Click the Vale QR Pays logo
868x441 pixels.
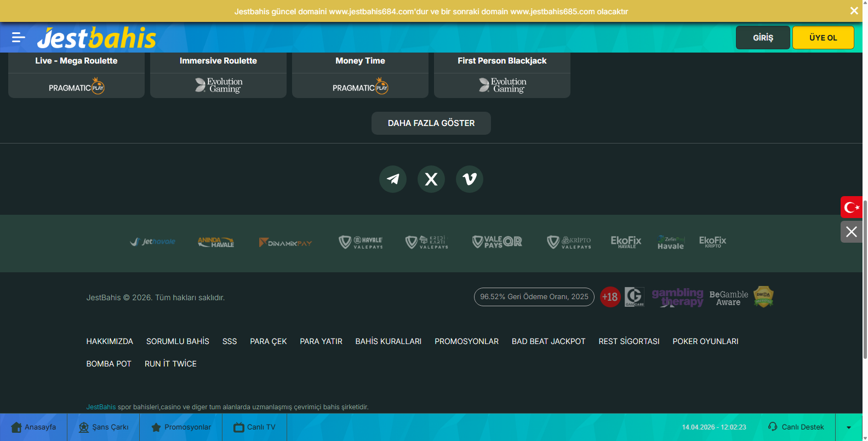coord(497,242)
